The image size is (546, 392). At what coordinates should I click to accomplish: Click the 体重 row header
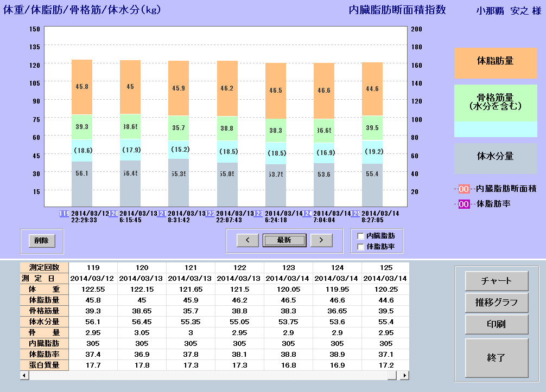[45, 289]
